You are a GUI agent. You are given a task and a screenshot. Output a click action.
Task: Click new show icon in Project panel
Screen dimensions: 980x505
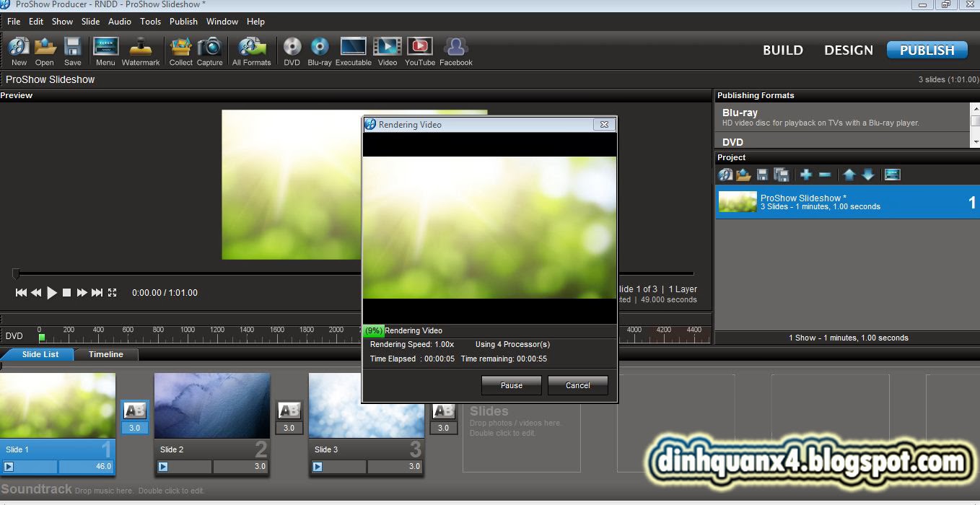pos(725,175)
